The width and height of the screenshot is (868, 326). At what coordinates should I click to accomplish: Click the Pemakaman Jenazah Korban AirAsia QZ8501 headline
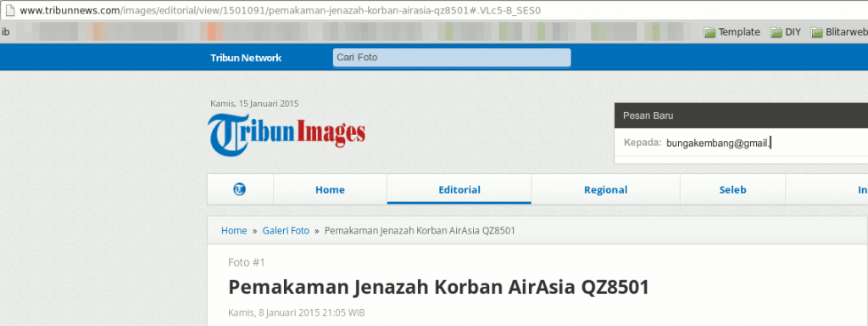click(438, 287)
